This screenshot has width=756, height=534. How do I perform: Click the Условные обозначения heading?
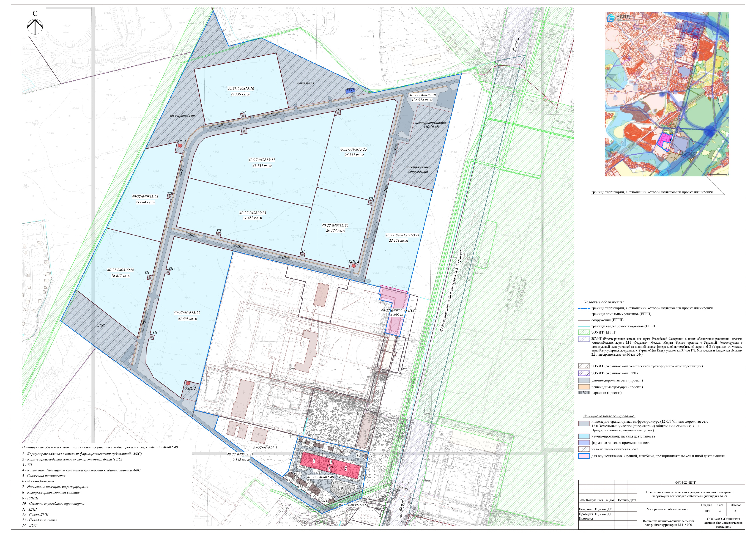(603, 302)
